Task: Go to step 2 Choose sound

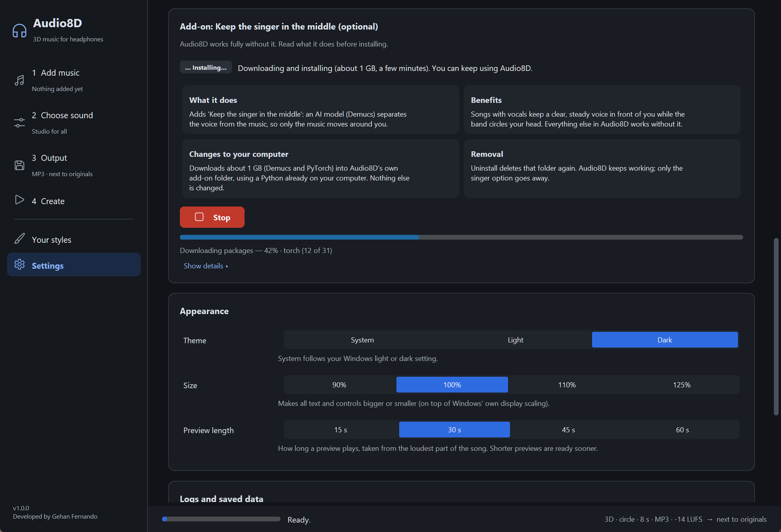Action: [x=74, y=123]
